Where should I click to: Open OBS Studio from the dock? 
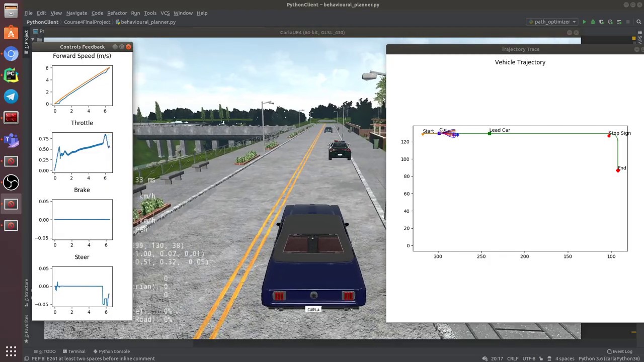tap(11, 182)
